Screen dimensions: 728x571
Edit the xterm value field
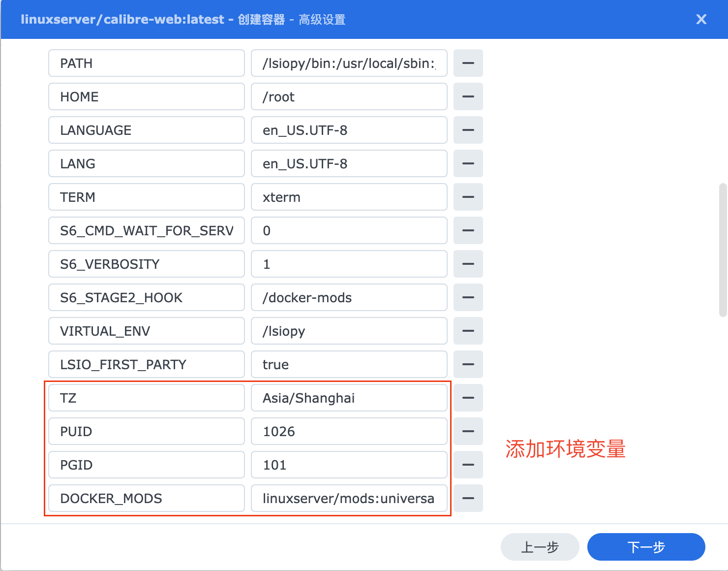click(x=349, y=197)
